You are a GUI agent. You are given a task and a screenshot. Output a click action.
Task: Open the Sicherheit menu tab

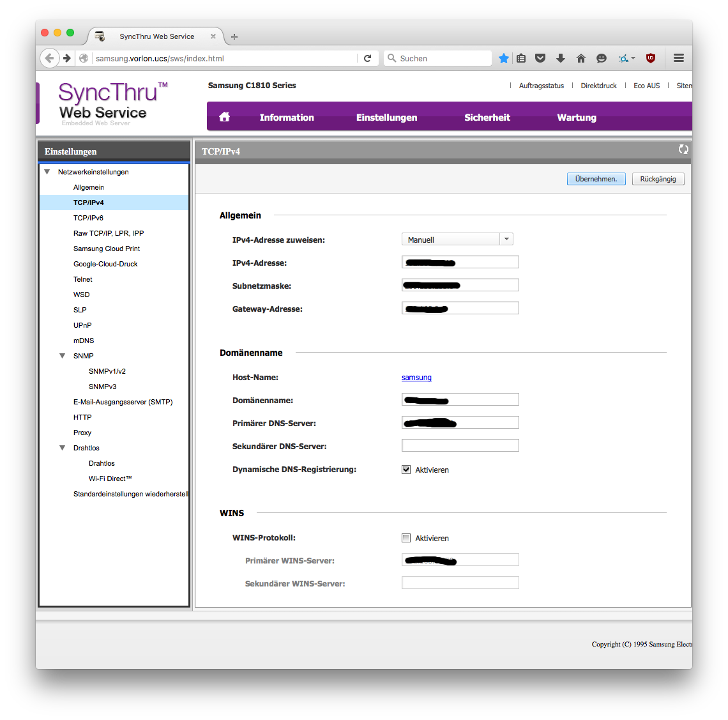(x=487, y=118)
